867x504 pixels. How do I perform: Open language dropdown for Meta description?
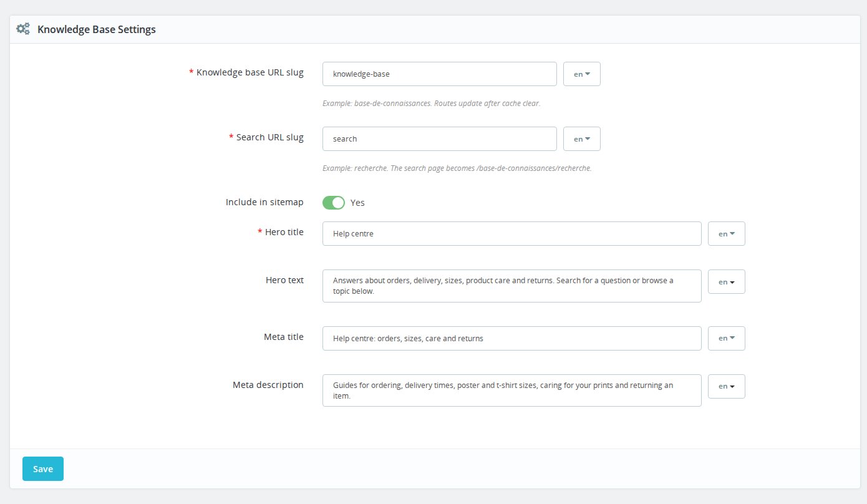tap(727, 386)
